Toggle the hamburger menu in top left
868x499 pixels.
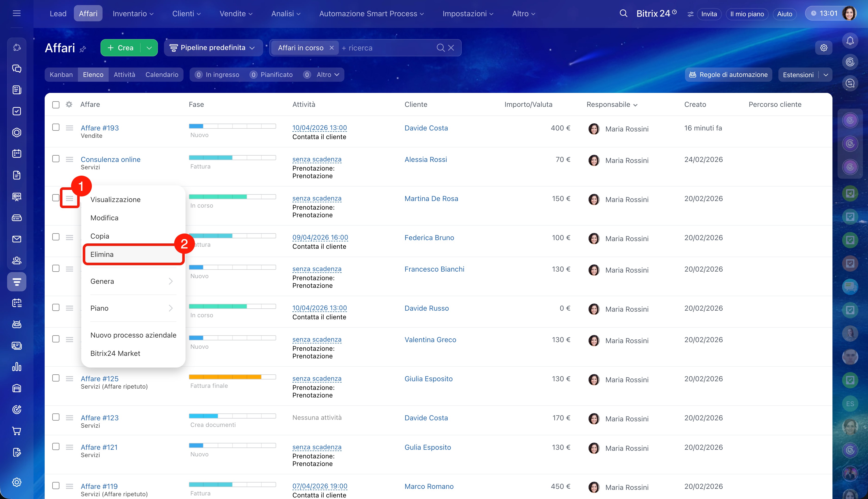click(x=16, y=13)
